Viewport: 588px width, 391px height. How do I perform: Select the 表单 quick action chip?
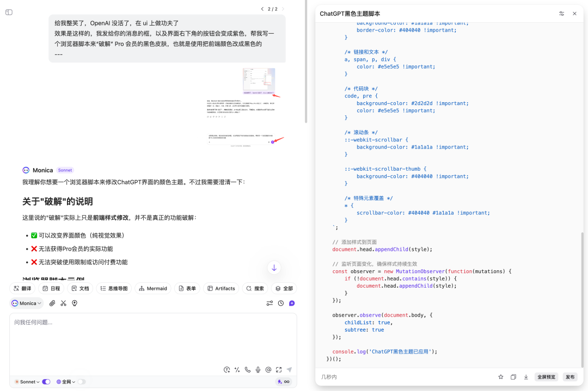tap(187, 288)
